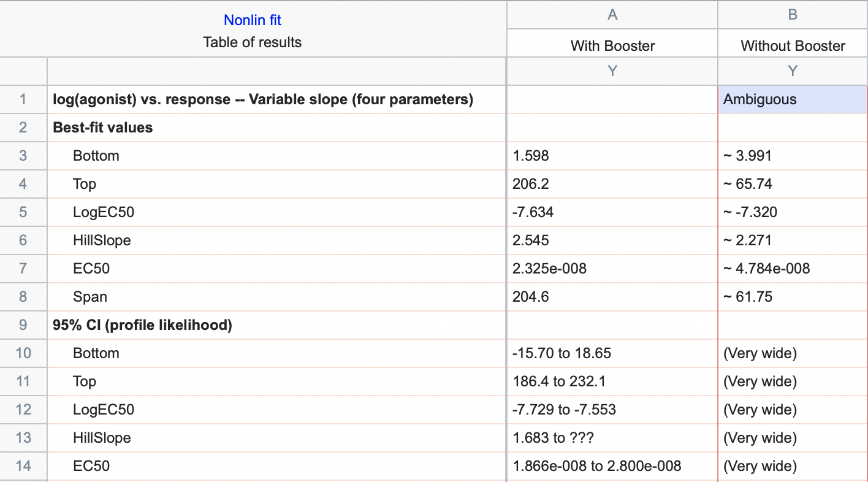Select the LogEC50 value -7.634 cell

coord(612,212)
